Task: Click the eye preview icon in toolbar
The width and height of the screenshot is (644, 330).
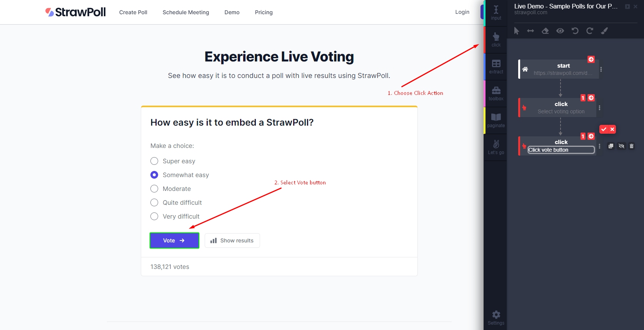Action: tap(560, 31)
